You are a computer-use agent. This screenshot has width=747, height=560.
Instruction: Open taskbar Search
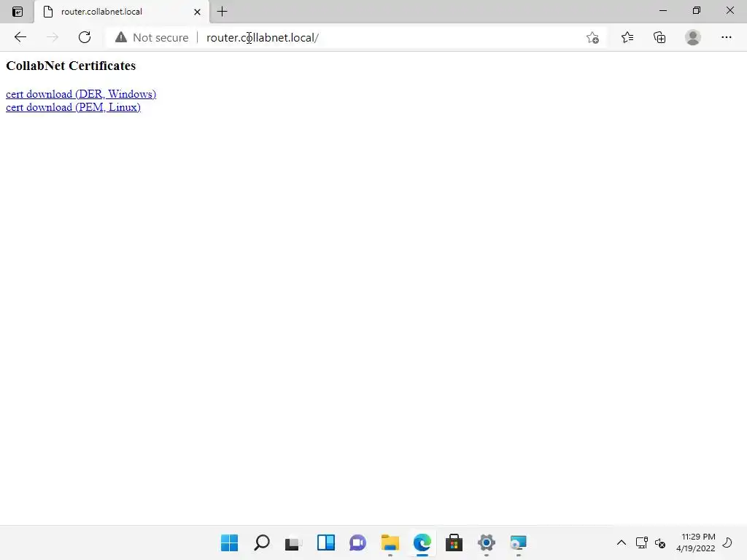tap(262, 542)
